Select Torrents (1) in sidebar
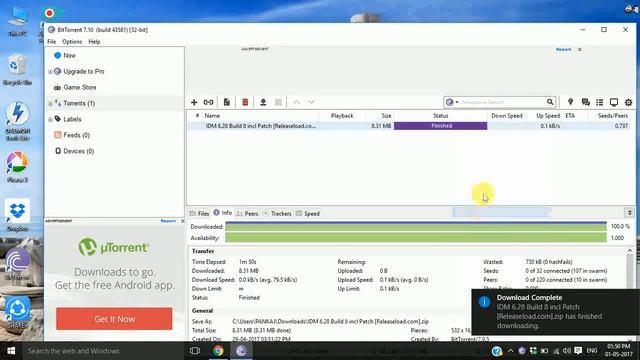The image size is (640, 360). pos(79,103)
